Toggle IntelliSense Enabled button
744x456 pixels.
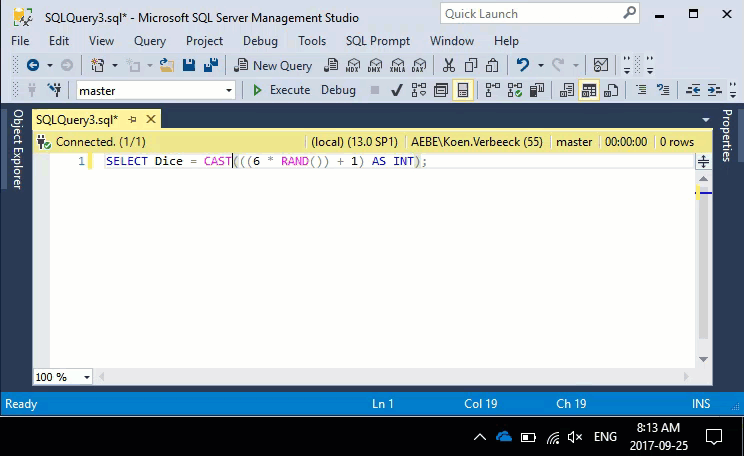point(463,90)
